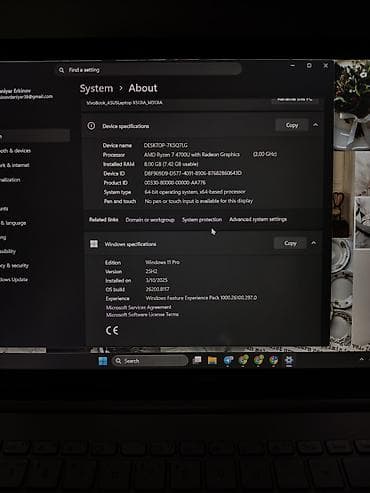
Task: Select Accessibility in the sidebar
Action: (8, 251)
